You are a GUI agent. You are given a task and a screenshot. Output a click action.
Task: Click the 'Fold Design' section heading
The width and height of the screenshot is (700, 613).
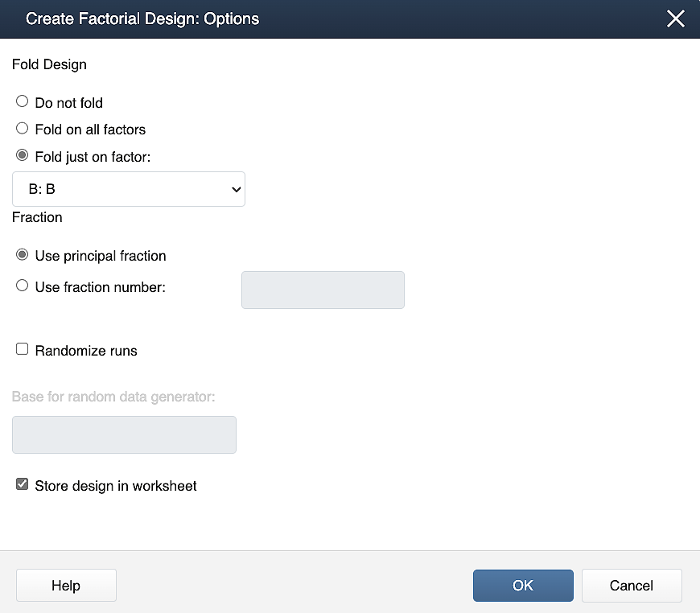49,64
